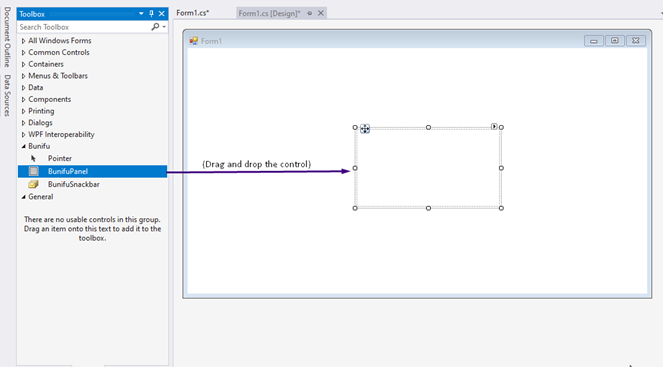663x367 pixels.
Task: Click the search magnifier icon in Toolbox
Action: pyautogui.click(x=155, y=27)
